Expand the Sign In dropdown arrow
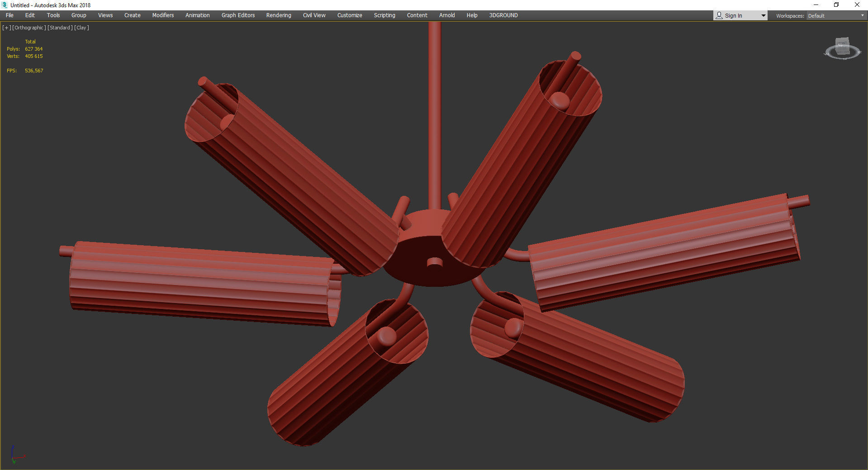 tap(764, 16)
